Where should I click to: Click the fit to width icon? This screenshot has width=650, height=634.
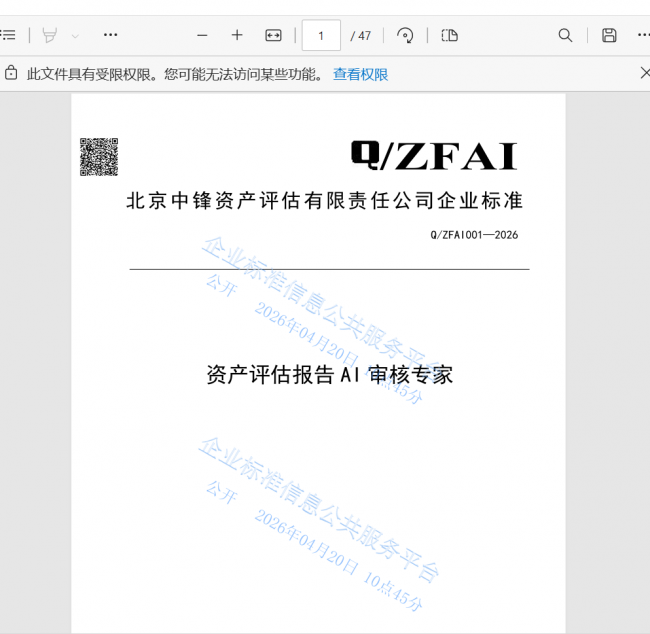(273, 35)
